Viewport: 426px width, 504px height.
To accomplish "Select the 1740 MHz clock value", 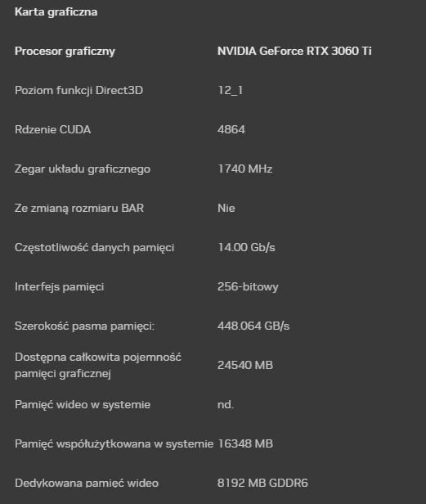I will click(x=244, y=169).
